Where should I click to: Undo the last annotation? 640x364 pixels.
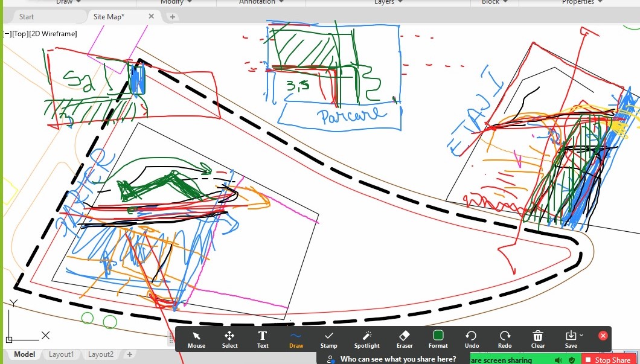(472, 339)
